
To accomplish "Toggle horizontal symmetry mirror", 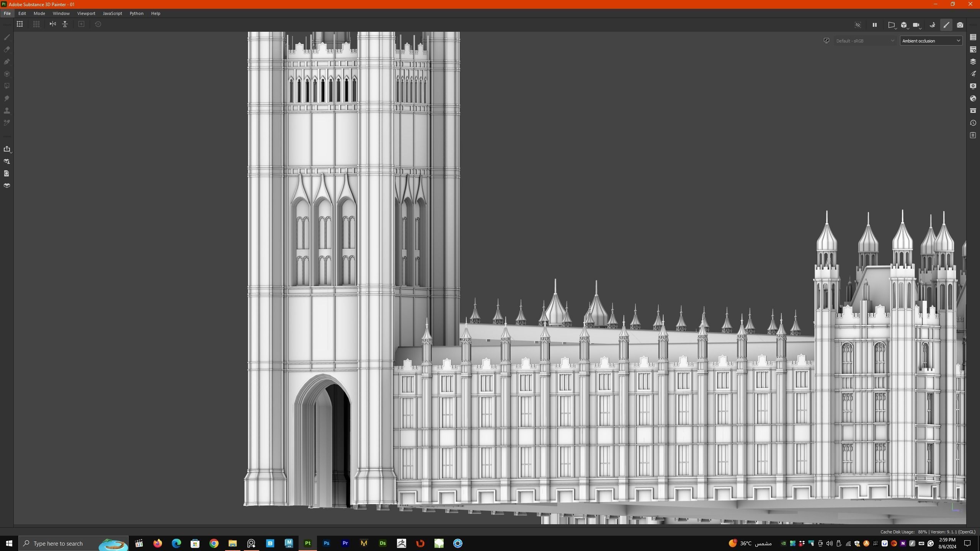I will (x=53, y=24).
